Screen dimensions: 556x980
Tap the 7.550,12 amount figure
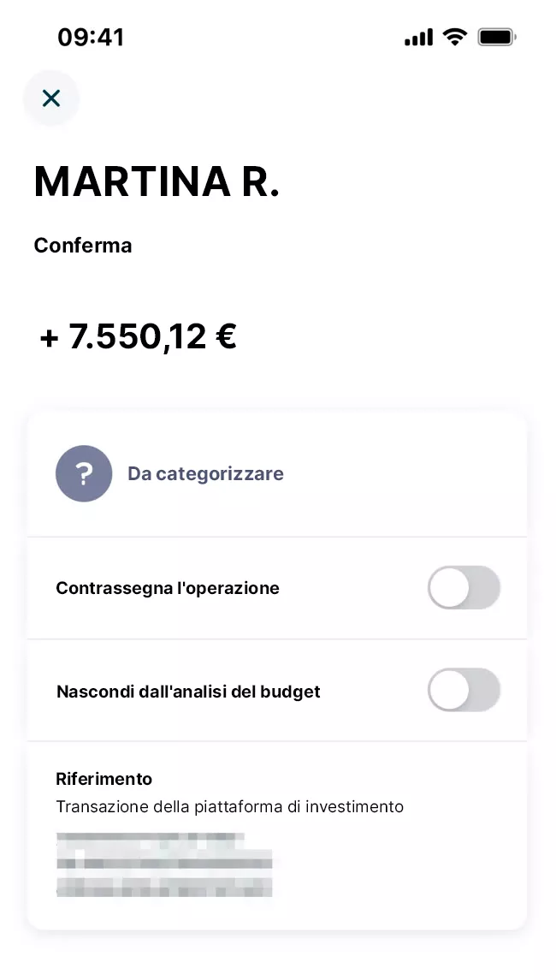(x=138, y=337)
